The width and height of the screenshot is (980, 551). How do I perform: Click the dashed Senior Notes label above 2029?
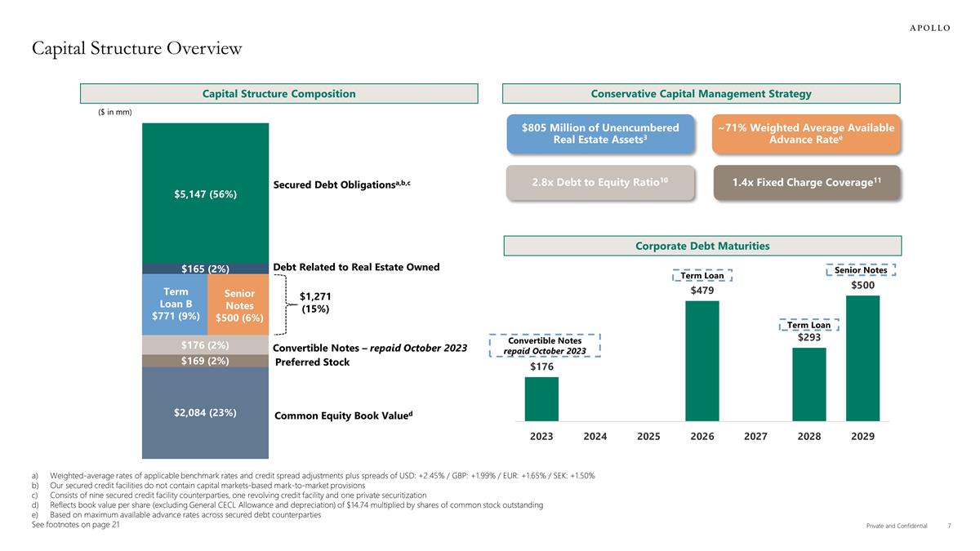862,270
